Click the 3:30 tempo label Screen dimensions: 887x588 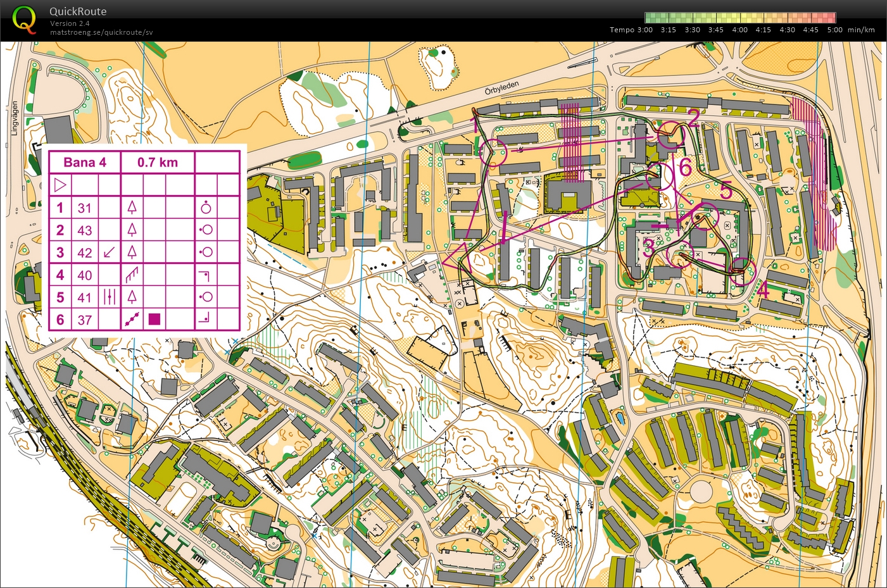pyautogui.click(x=692, y=30)
